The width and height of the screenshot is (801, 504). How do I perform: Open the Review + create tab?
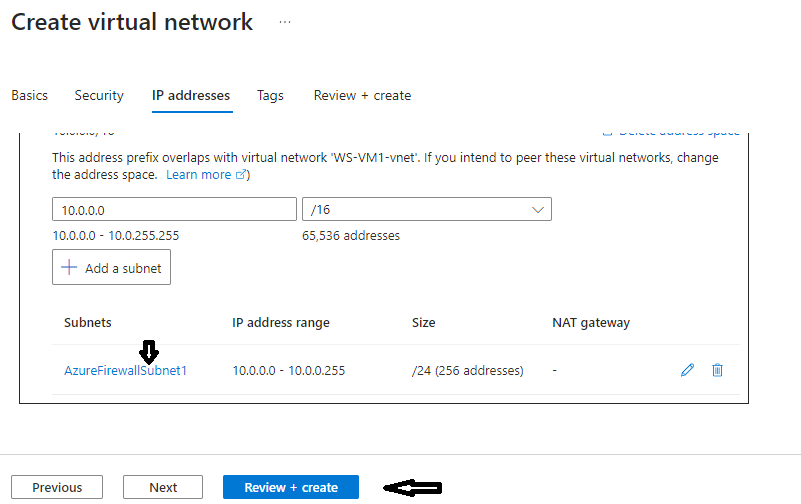pos(362,96)
